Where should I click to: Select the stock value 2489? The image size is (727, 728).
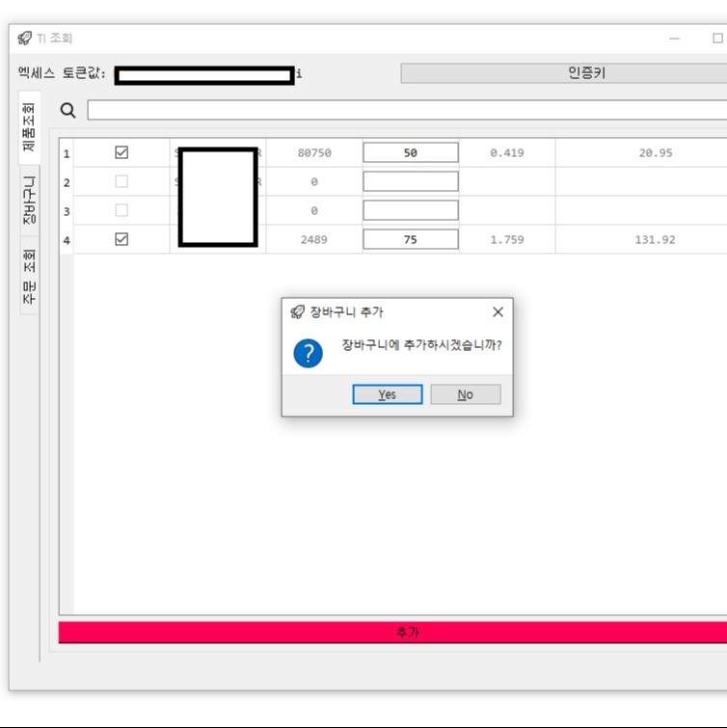point(313,239)
